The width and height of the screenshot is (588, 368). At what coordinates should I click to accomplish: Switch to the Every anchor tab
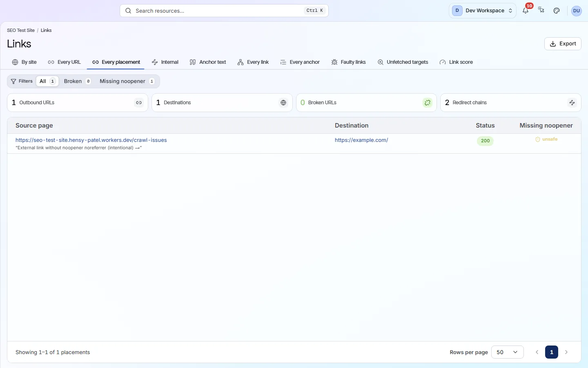tap(300, 62)
